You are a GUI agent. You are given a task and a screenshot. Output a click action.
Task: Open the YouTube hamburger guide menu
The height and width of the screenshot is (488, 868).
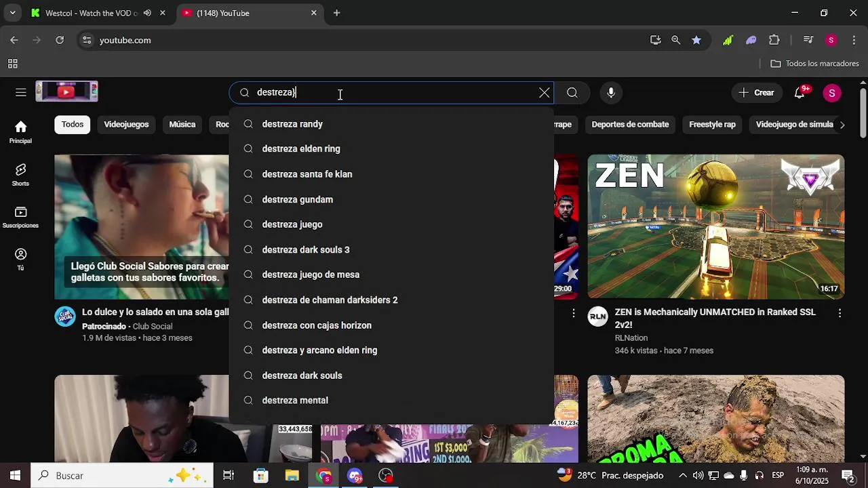pos(21,93)
